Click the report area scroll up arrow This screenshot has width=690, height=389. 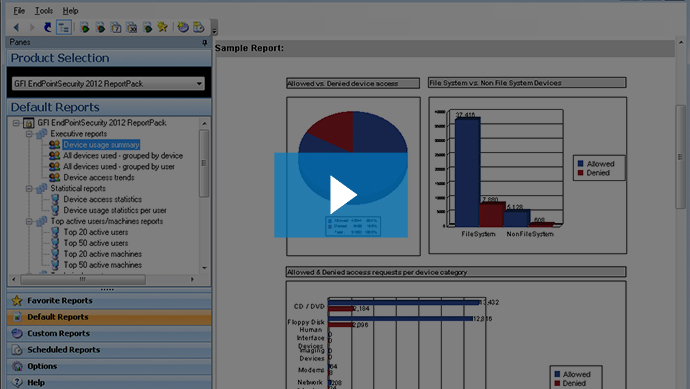pos(681,43)
